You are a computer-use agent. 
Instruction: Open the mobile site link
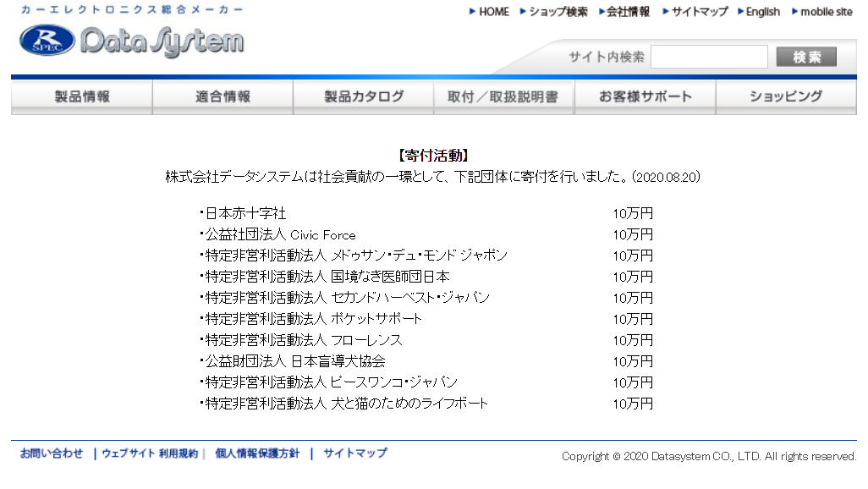coord(822,12)
